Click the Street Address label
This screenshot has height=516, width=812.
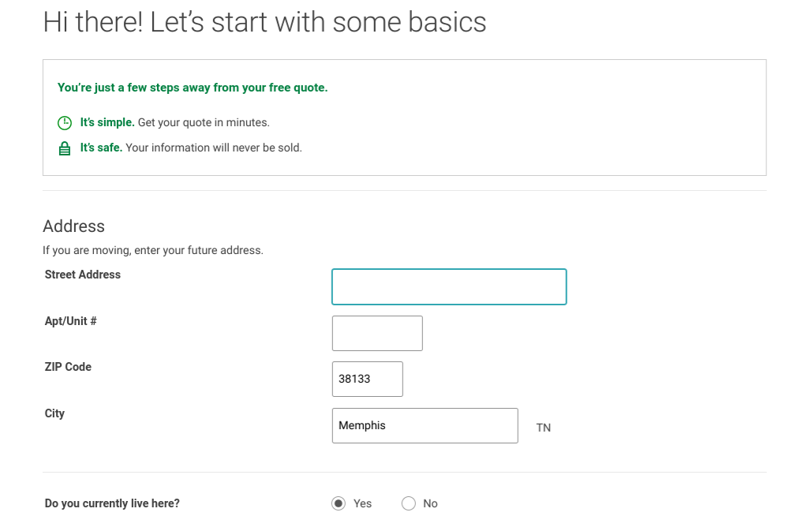point(83,275)
